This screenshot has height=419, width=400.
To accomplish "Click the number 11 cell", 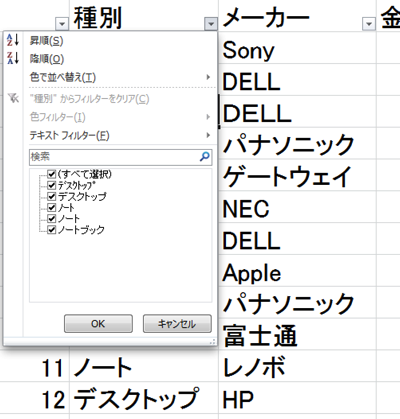I will [34, 366].
